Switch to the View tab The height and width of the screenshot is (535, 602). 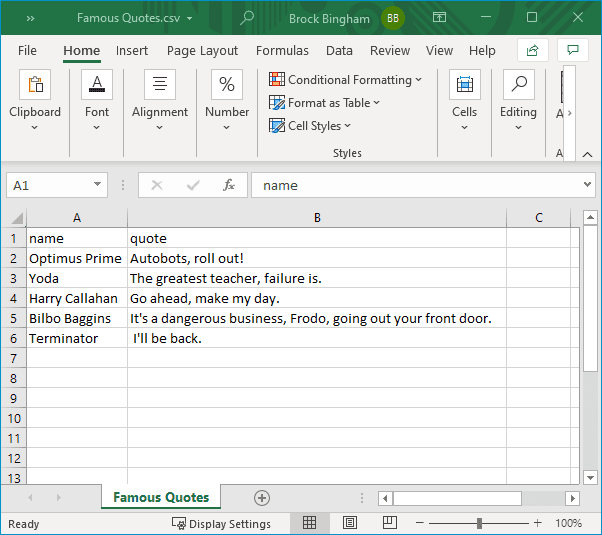439,51
